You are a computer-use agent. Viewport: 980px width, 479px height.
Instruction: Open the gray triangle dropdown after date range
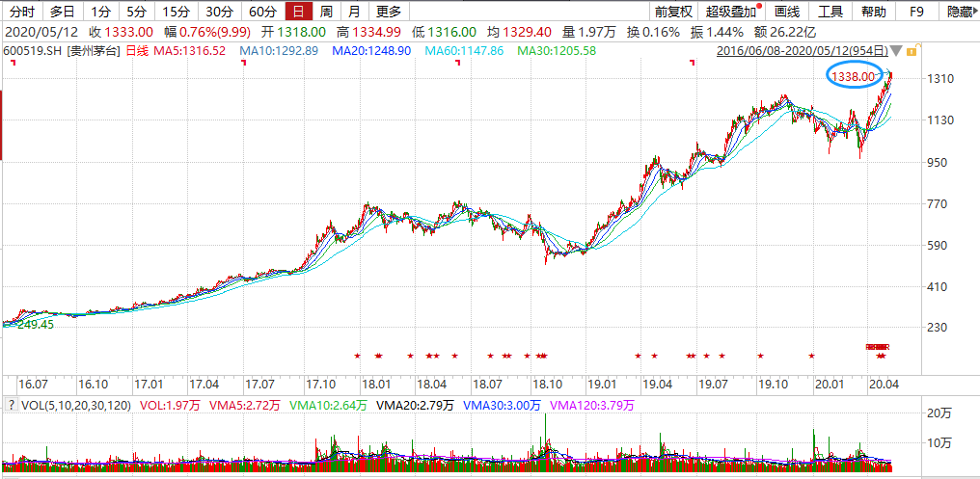[897, 50]
